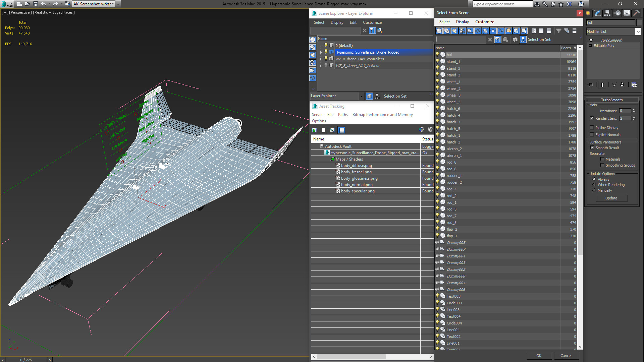Open the 3ds Max application menu

tap(7, 4)
